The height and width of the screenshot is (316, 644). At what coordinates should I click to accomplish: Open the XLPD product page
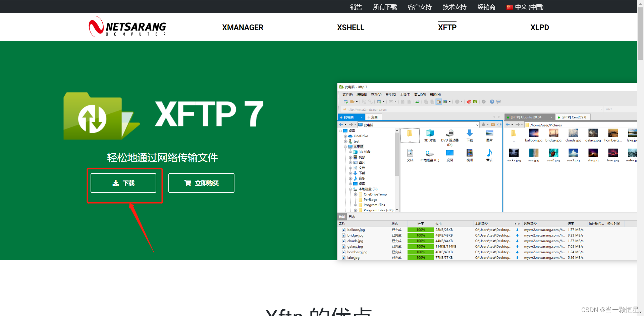[539, 28]
